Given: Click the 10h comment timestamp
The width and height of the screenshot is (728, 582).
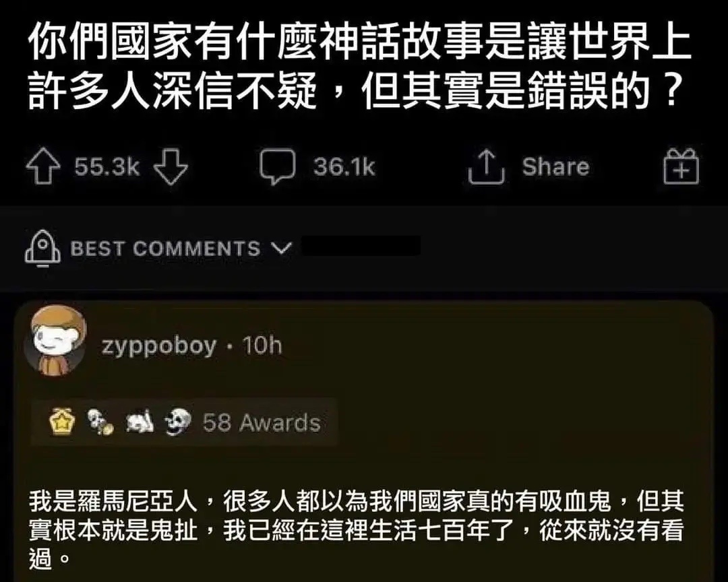Looking at the screenshot, I should click(262, 346).
